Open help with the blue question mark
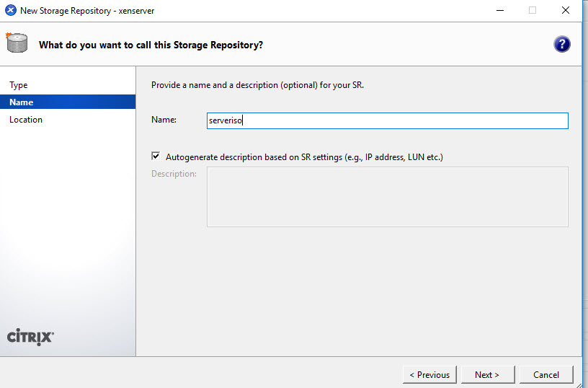Viewport: 588px width, 388px height. click(561, 45)
